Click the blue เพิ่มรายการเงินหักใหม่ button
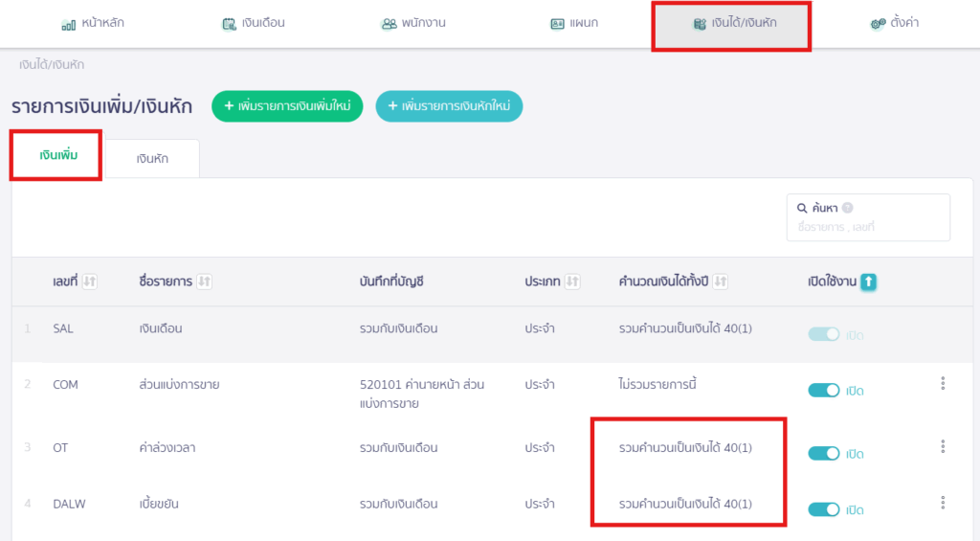Image resolution: width=980 pixels, height=541 pixels. click(449, 105)
